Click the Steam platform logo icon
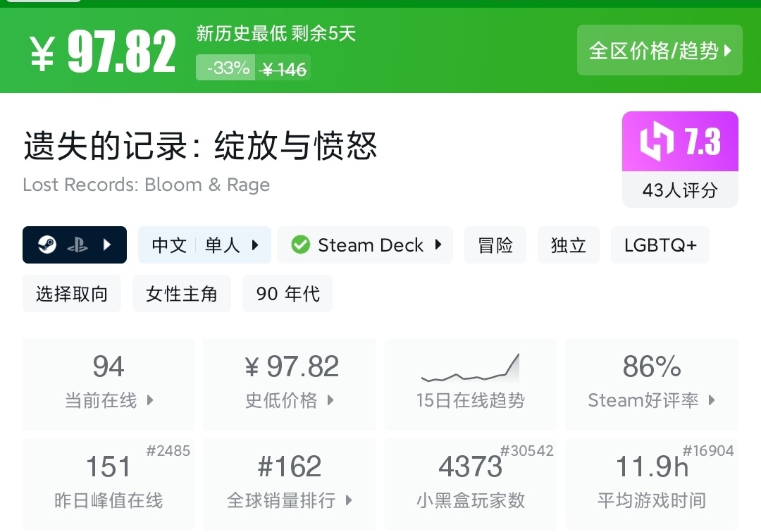 click(47, 245)
